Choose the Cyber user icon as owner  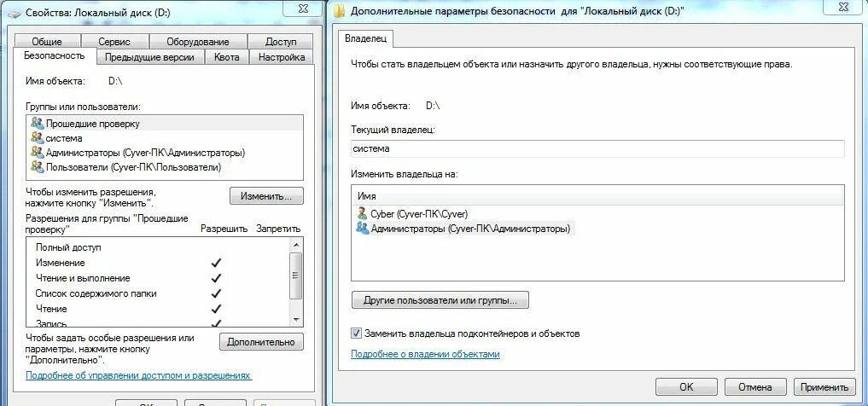(x=362, y=213)
